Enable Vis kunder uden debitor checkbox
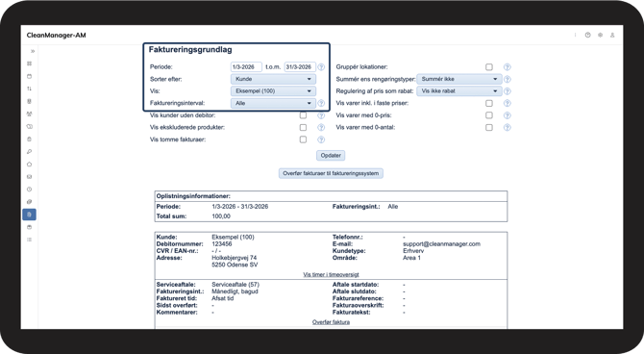644x354 pixels. click(x=303, y=115)
